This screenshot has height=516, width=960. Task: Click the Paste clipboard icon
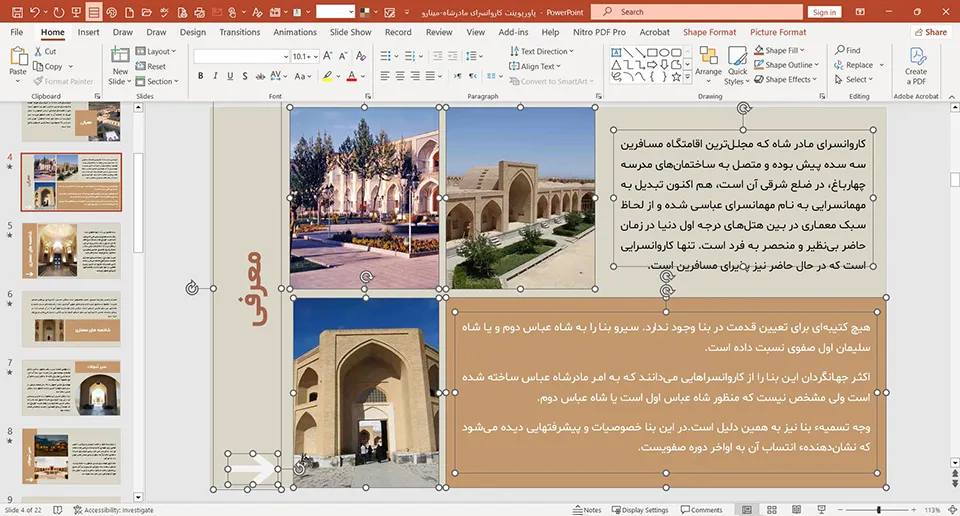[x=18, y=56]
